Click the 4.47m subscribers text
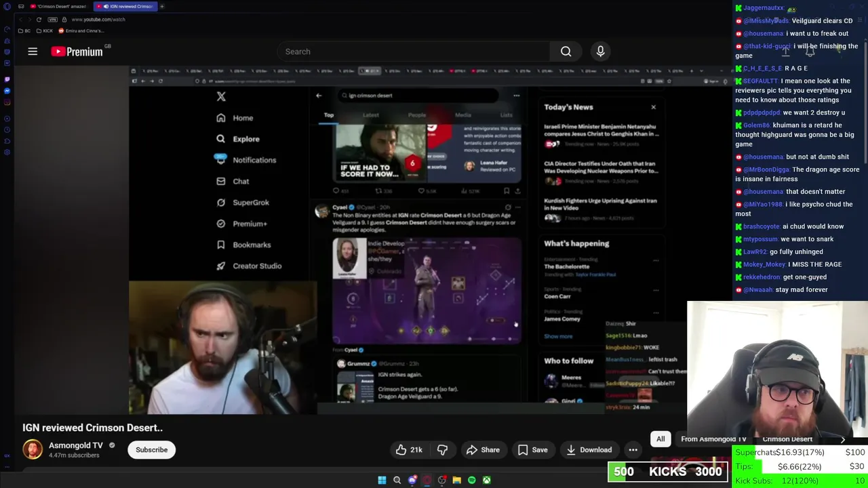868x488 pixels. click(74, 455)
